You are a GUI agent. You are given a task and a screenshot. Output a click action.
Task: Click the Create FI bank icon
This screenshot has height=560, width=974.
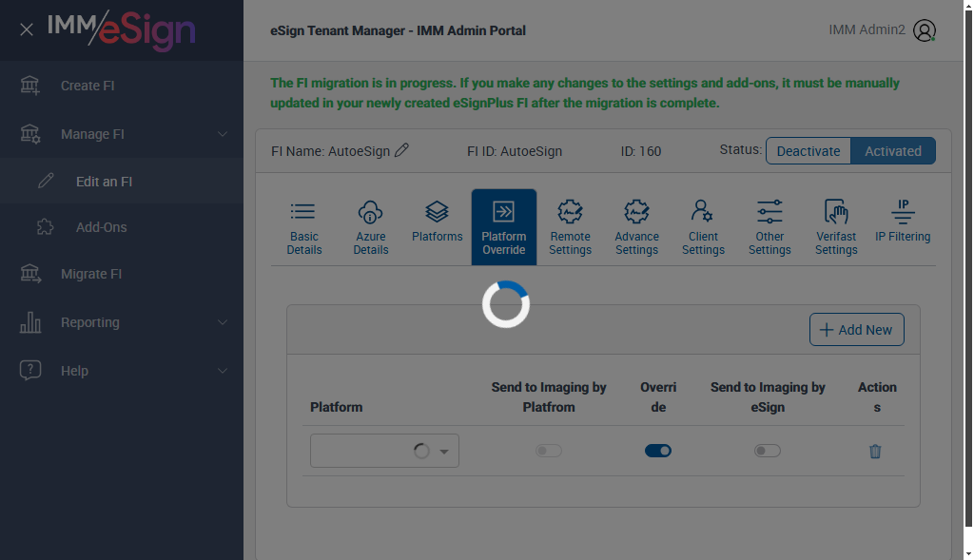[x=29, y=85]
